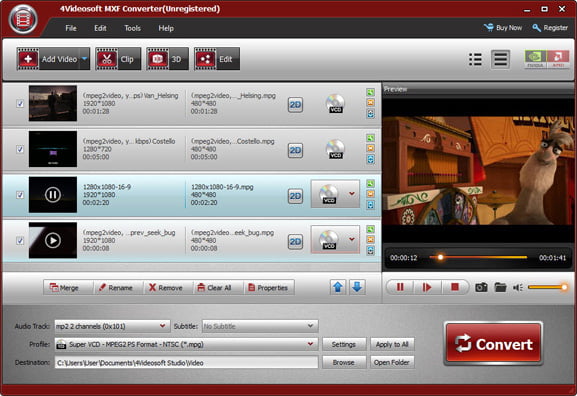Viewport: 577px width, 396px height.
Task: Click the Apply to All button
Action: 392,344
